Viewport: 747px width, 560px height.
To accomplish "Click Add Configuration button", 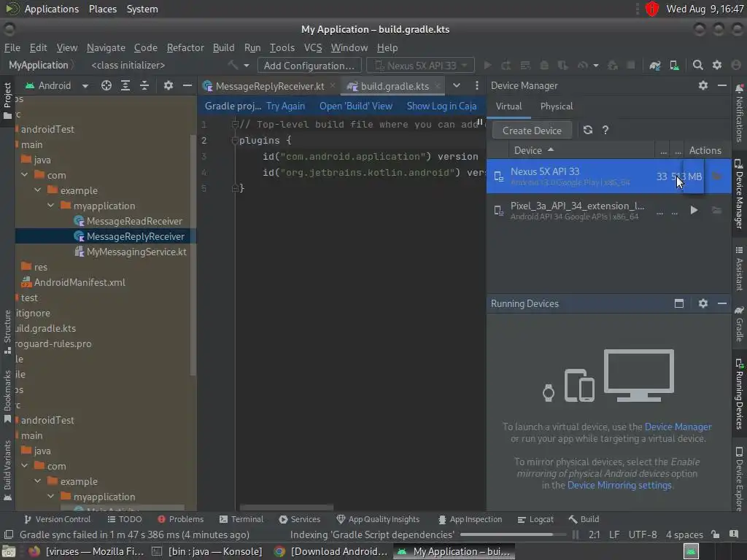I will tap(309, 65).
